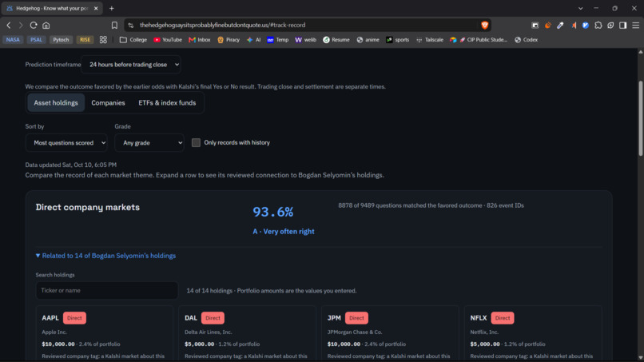Go back to the previous page
The width and height of the screenshot is (644, 362).
[9, 25]
